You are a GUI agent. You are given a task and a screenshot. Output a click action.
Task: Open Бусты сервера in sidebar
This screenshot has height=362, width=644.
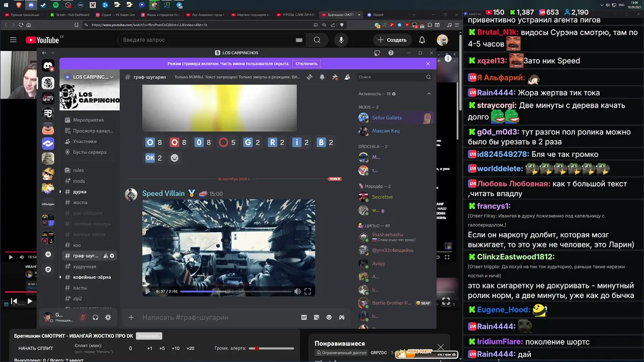point(89,152)
